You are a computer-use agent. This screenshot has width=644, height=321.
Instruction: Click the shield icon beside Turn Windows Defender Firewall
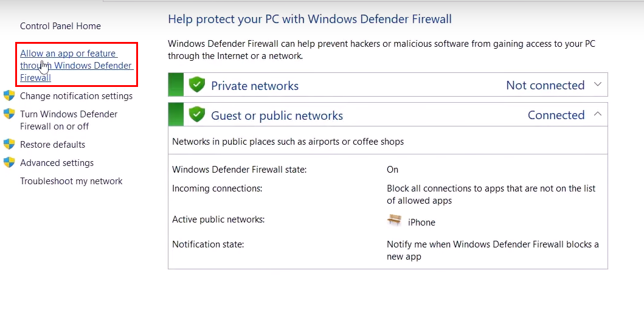tap(9, 114)
